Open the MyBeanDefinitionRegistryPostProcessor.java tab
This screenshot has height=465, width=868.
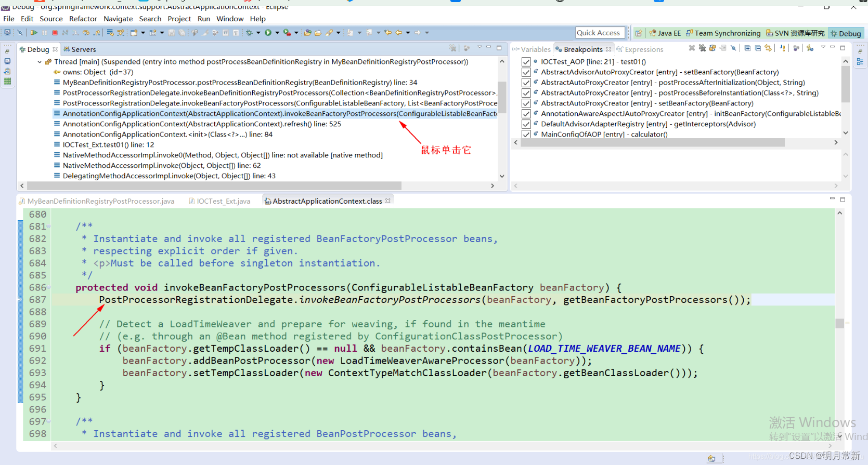97,201
